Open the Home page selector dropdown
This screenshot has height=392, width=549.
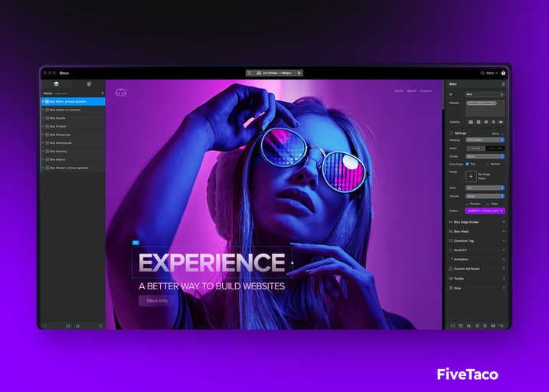pos(73,93)
